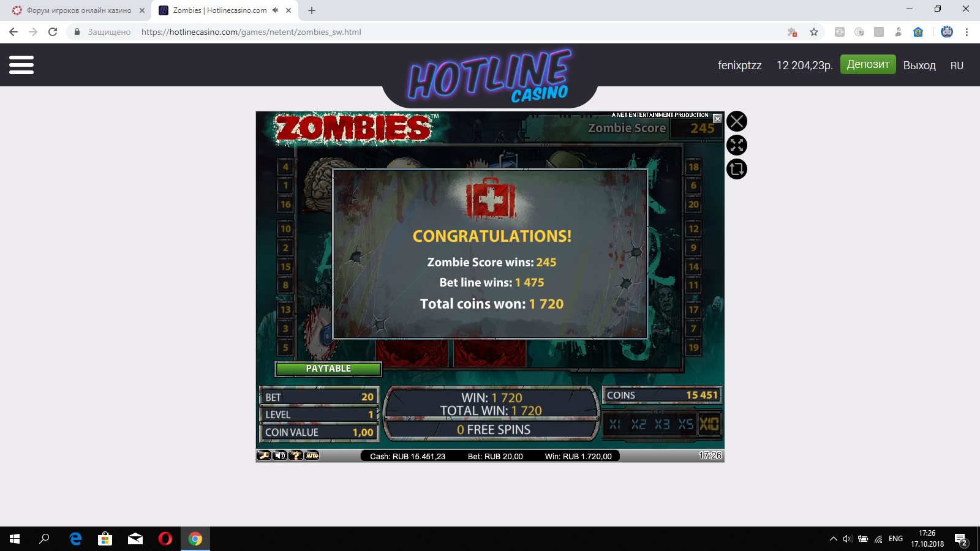This screenshot has height=551, width=980.
Task: Bookmark this page with the star icon
Action: (x=814, y=32)
